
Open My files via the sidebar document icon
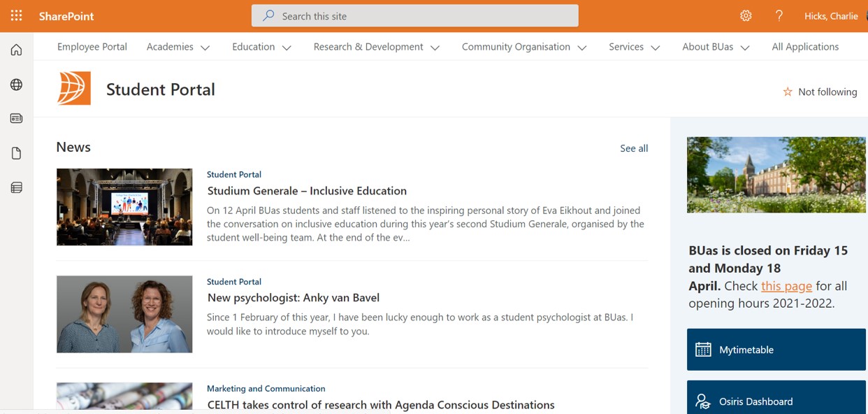[x=15, y=152]
